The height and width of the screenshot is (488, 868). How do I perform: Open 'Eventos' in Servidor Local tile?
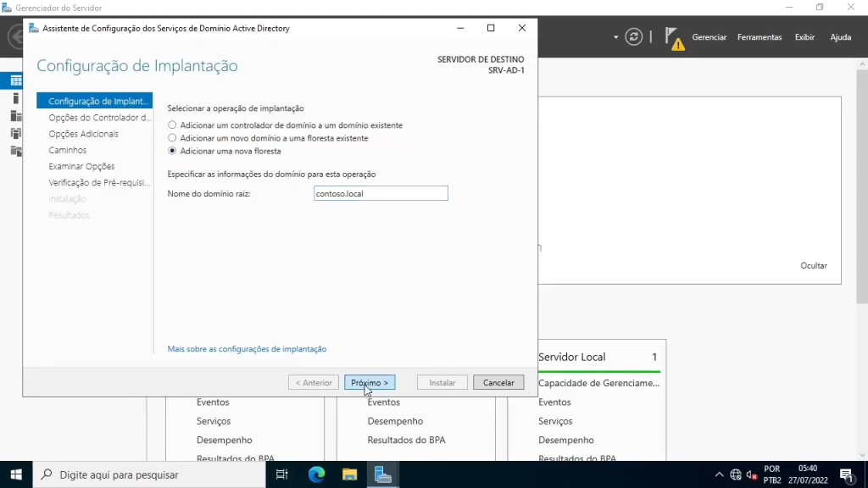(554, 402)
